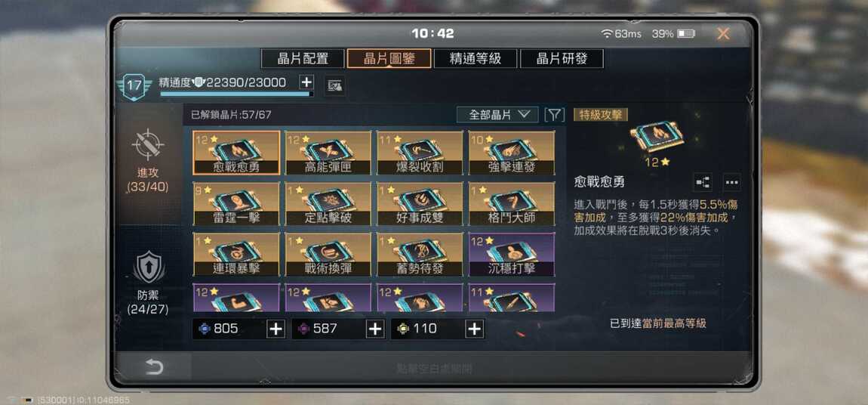Add mastery points with plus button

[306, 82]
